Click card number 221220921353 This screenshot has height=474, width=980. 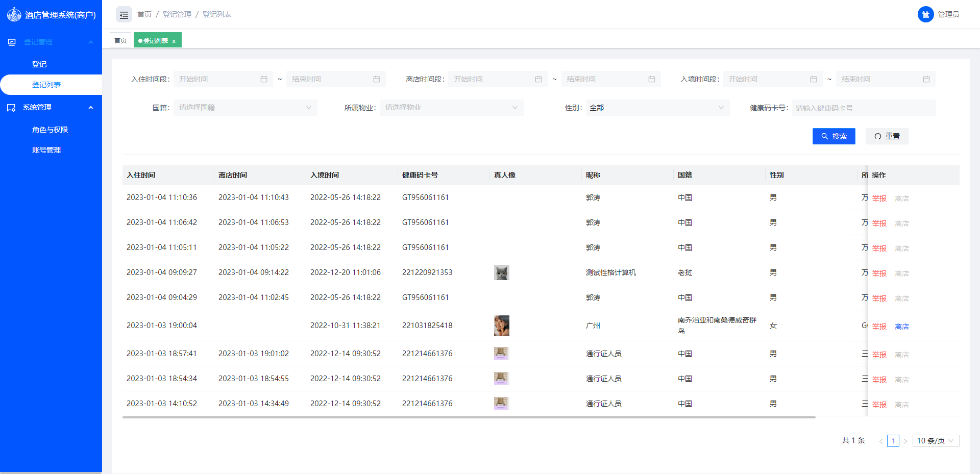pyautogui.click(x=427, y=272)
